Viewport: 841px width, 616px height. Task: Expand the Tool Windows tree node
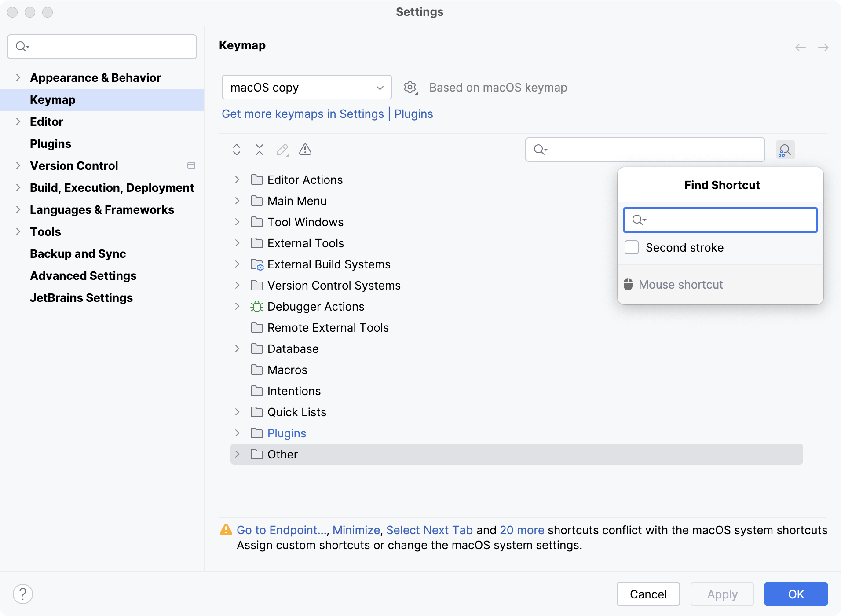tap(237, 222)
